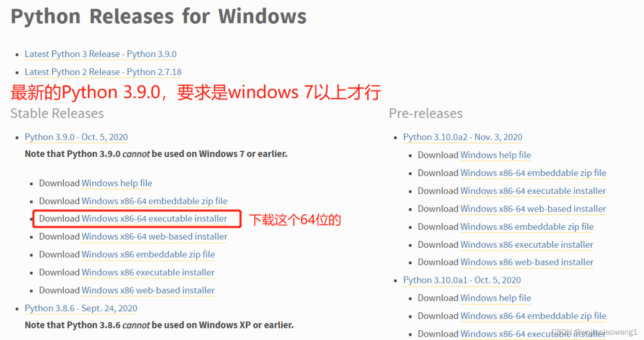This screenshot has height=340, width=644.
Task: Download Windows help file for Python 3.9.0
Action: tap(117, 183)
